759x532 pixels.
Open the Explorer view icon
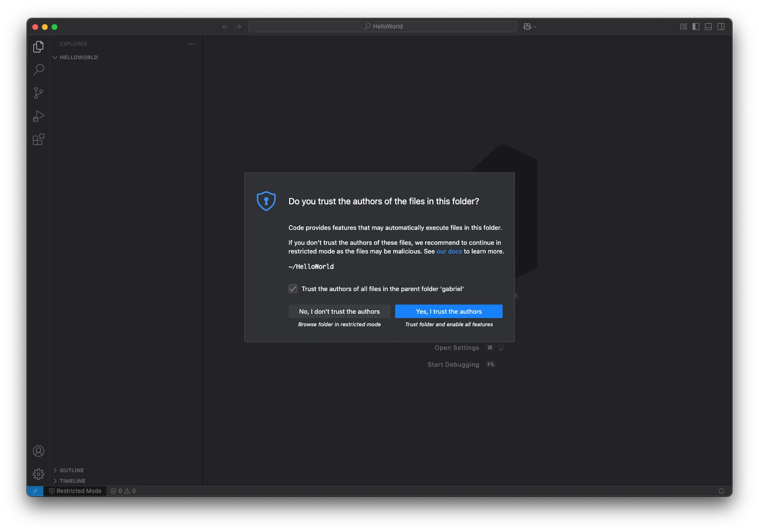(x=39, y=47)
